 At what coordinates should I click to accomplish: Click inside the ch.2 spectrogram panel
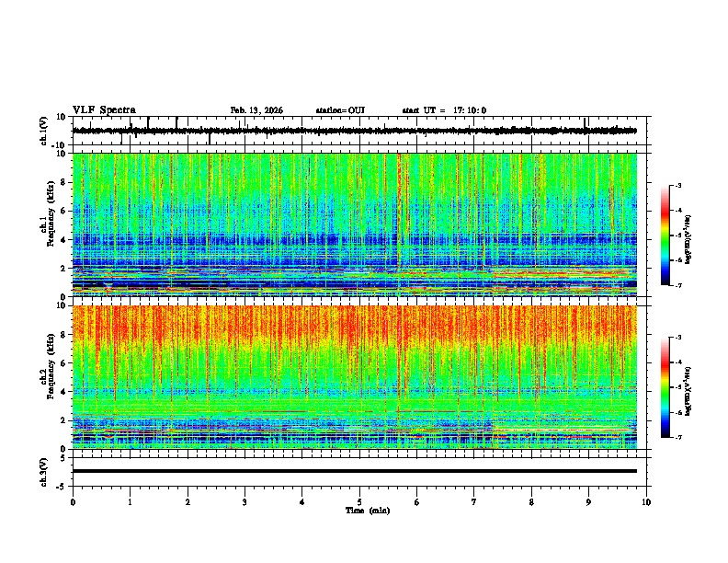coord(354,377)
